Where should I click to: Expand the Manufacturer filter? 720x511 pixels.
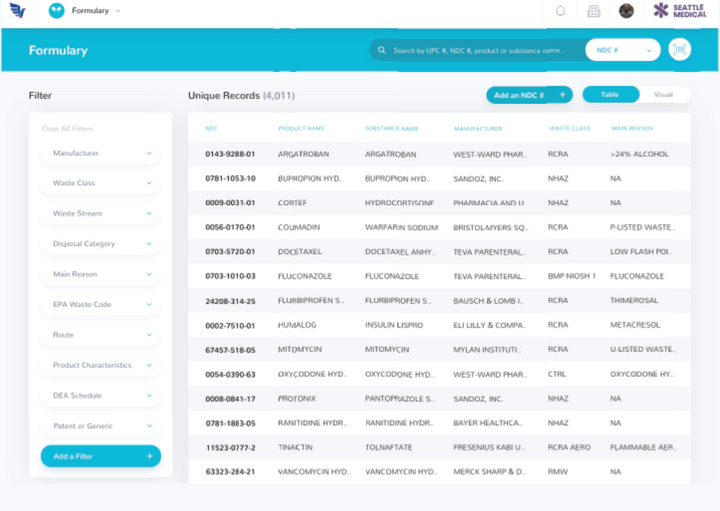[x=101, y=153]
